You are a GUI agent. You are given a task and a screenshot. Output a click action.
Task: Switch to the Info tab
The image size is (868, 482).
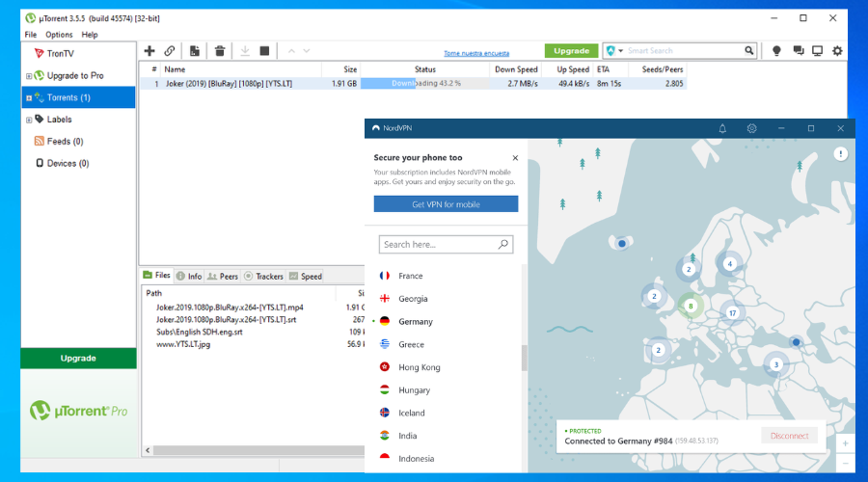(189, 276)
